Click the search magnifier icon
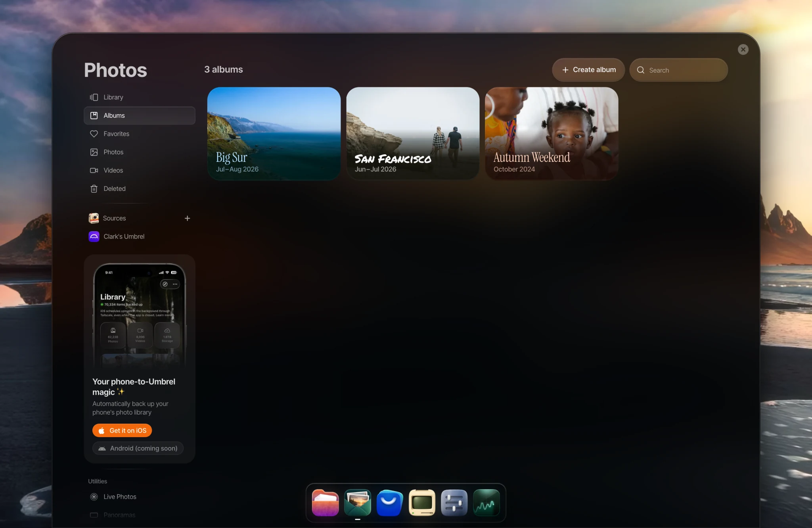Viewport: 812px width, 528px height. (x=641, y=70)
